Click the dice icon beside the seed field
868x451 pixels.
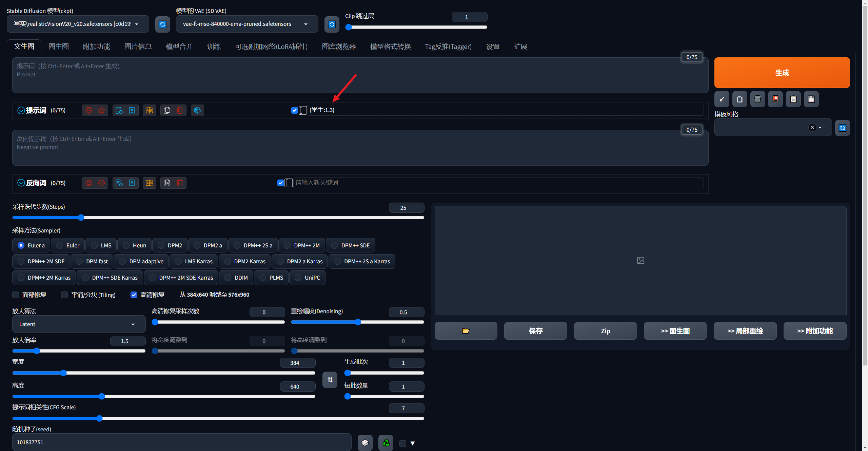365,443
